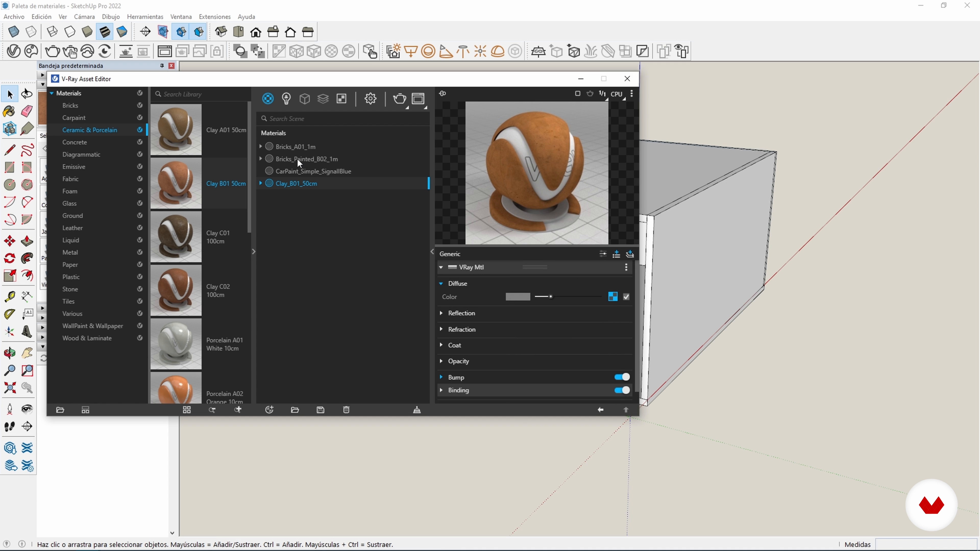Open the Cámara menu
This screenshot has width=980, height=551.
tap(84, 17)
